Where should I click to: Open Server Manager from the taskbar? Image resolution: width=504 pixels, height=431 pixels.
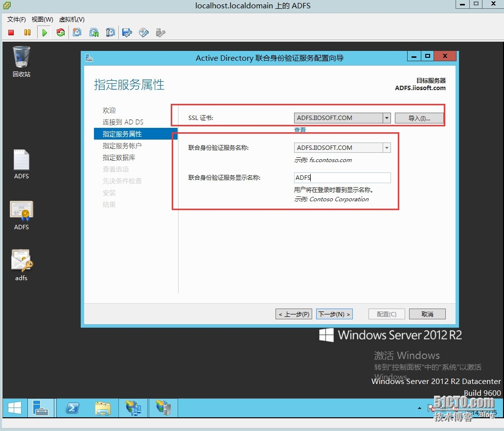[41, 408]
